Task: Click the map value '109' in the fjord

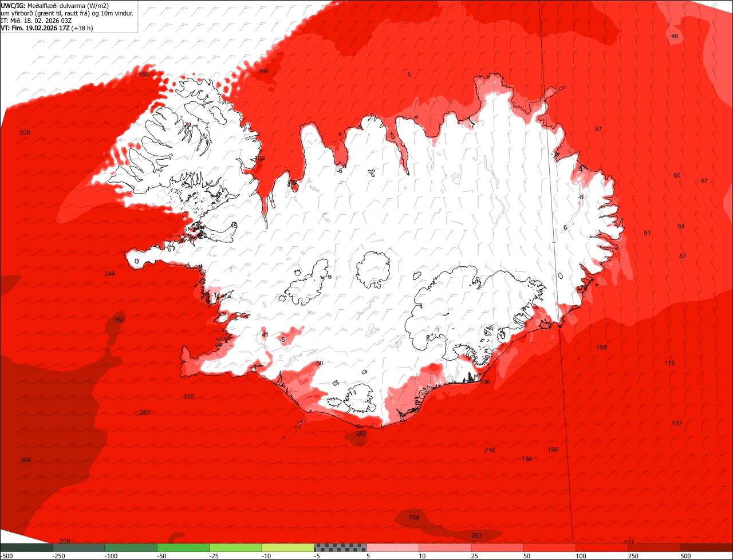Action: click(x=259, y=158)
